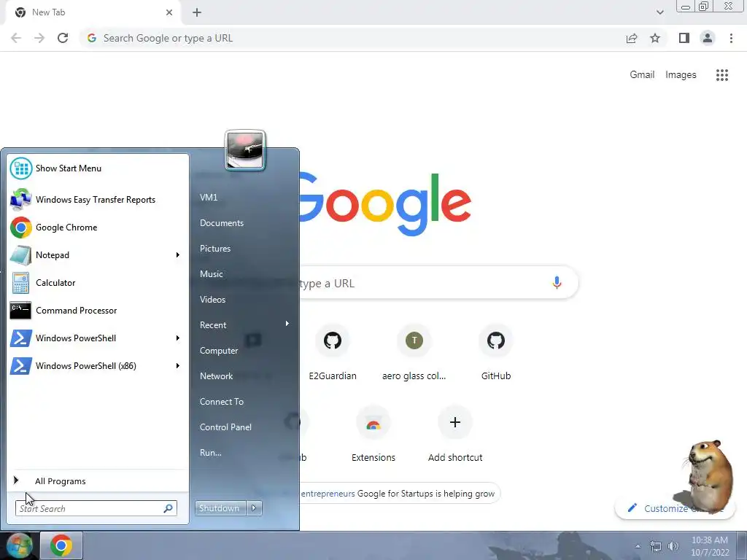Launch Windows PowerShell
The image size is (747, 560).
(90, 338)
